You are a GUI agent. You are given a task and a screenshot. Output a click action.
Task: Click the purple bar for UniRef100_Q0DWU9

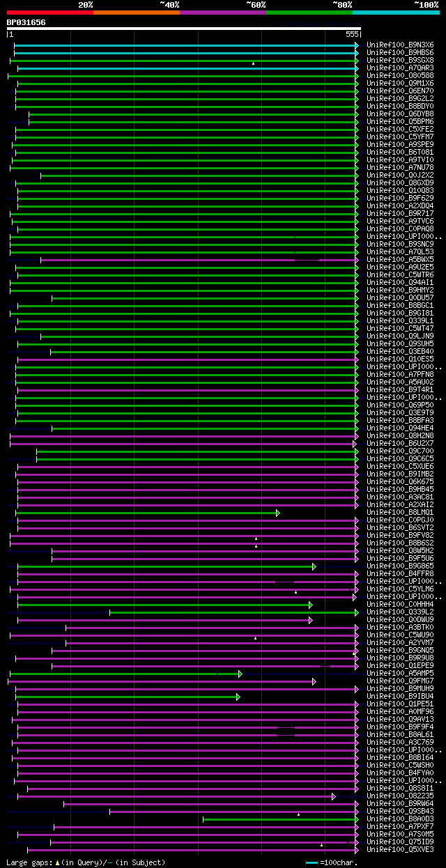[164, 619]
